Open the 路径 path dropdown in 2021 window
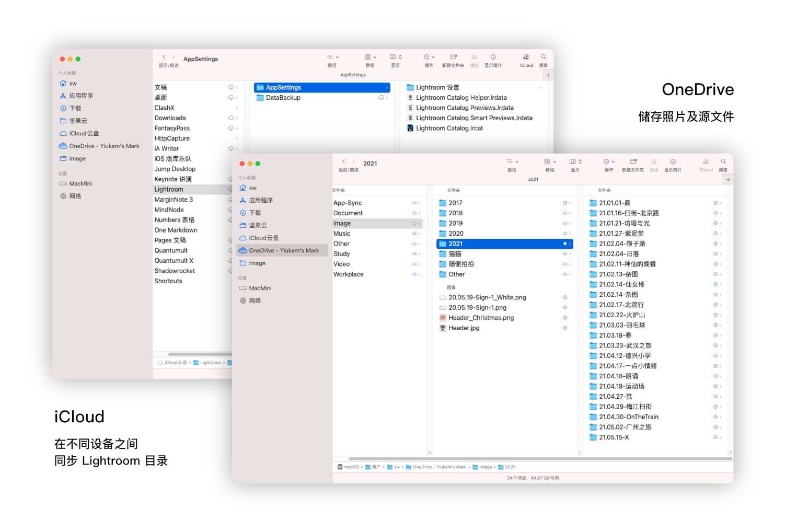 click(512, 161)
